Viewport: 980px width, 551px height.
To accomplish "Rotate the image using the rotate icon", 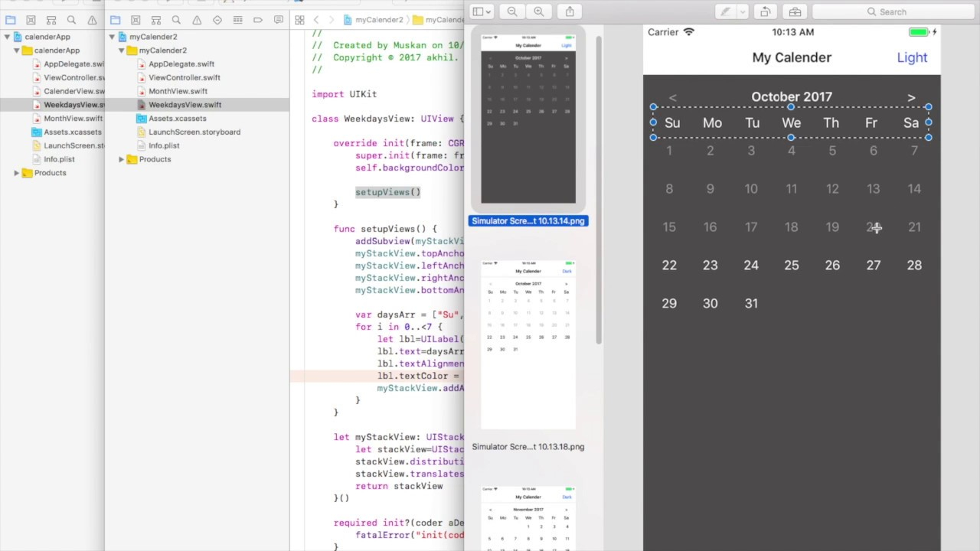I will point(766,11).
